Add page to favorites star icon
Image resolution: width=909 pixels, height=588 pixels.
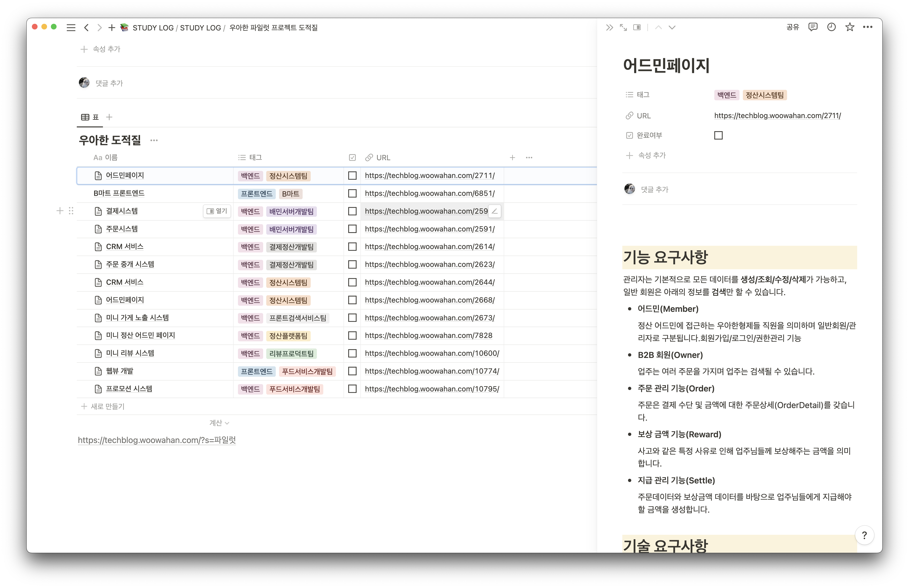coord(849,27)
